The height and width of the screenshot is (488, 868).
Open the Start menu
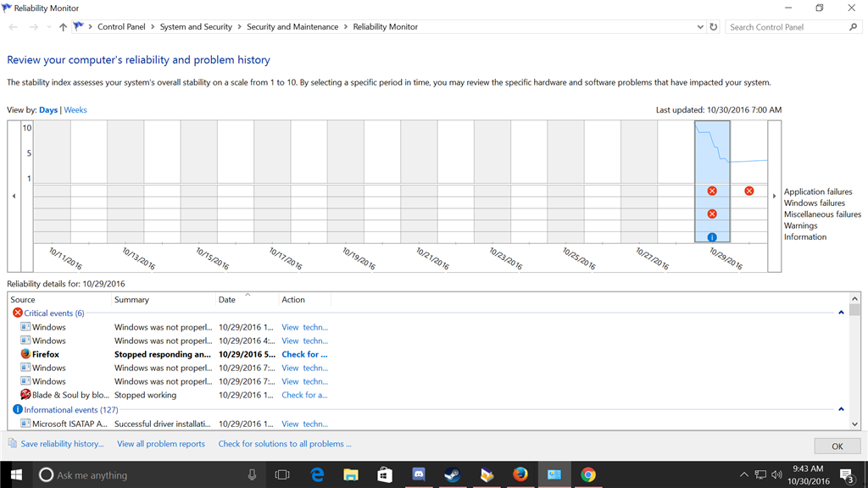(16, 474)
